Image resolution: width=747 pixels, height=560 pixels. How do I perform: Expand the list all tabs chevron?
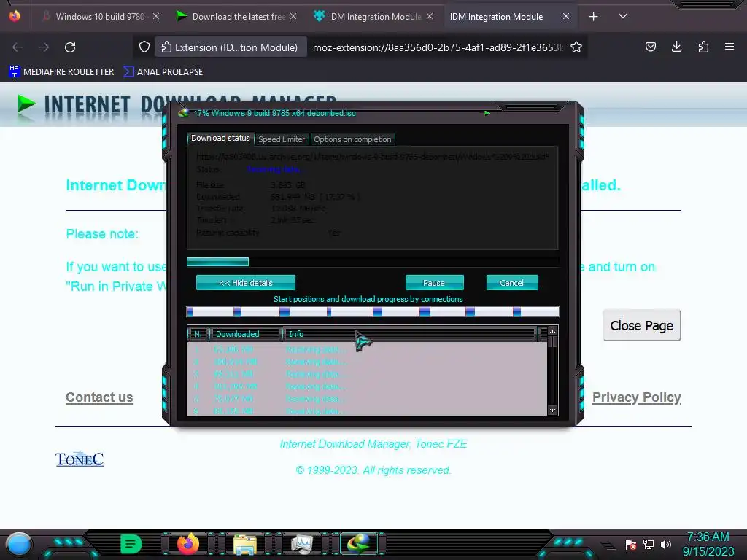tap(623, 16)
